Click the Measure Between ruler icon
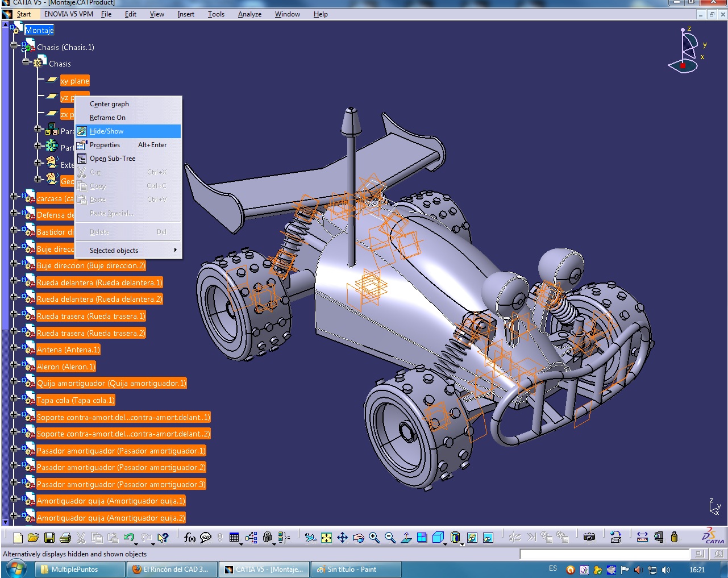728x578 pixels. (642, 537)
